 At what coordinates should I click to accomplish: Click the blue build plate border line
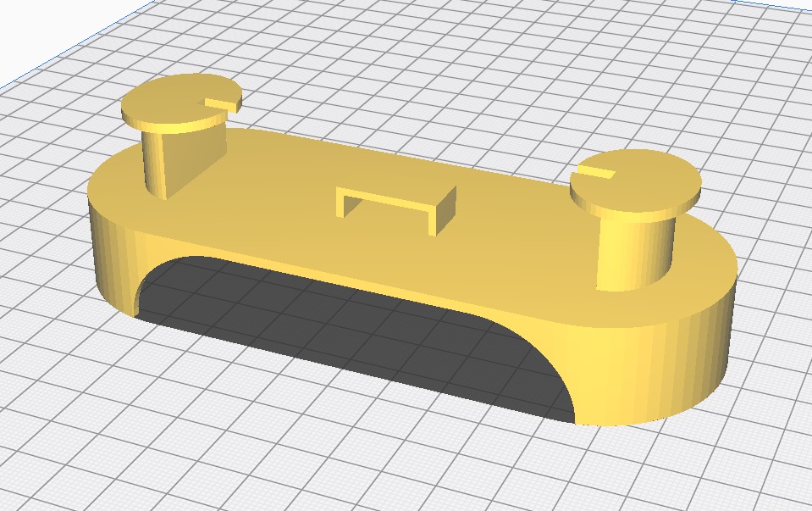pos(51,64)
